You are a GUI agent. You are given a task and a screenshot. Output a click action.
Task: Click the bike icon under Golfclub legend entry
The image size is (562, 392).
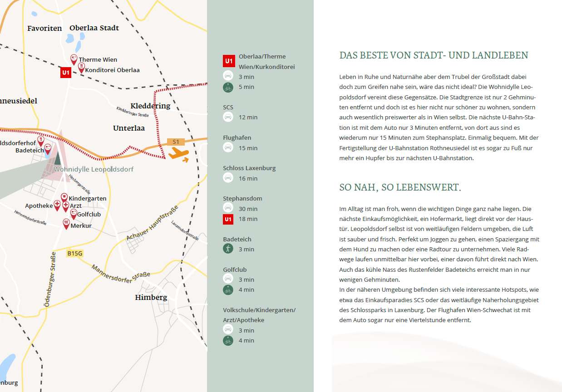(x=228, y=289)
